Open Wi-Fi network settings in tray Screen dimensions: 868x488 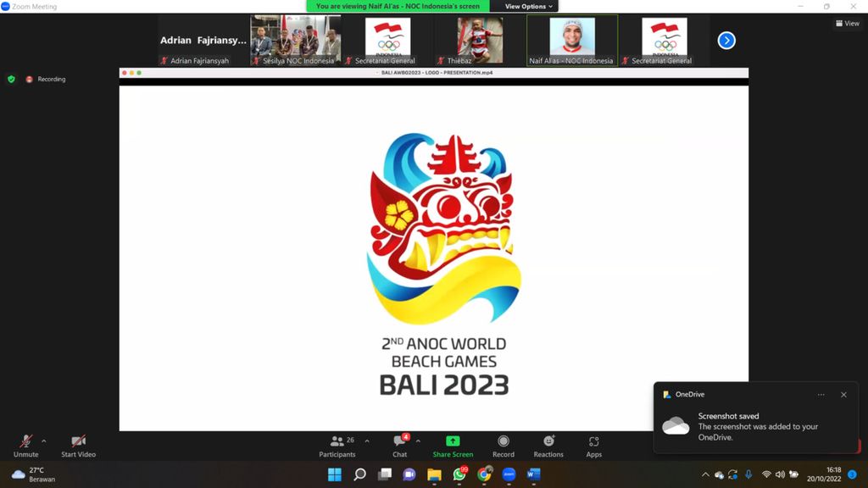click(x=766, y=474)
